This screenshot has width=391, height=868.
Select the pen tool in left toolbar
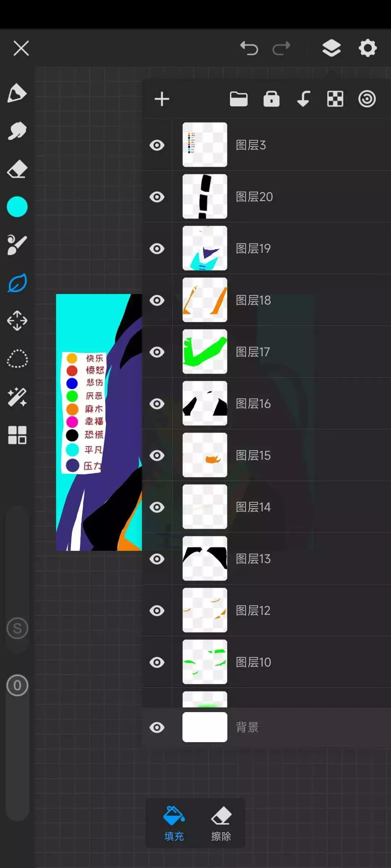[17, 93]
